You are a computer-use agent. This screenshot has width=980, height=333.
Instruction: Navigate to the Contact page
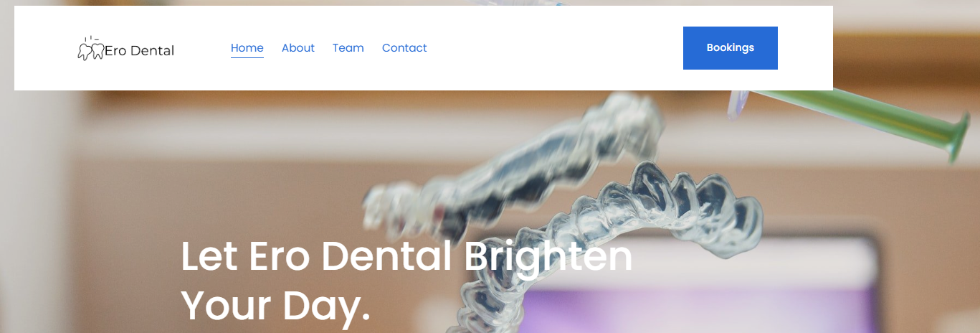point(404,48)
